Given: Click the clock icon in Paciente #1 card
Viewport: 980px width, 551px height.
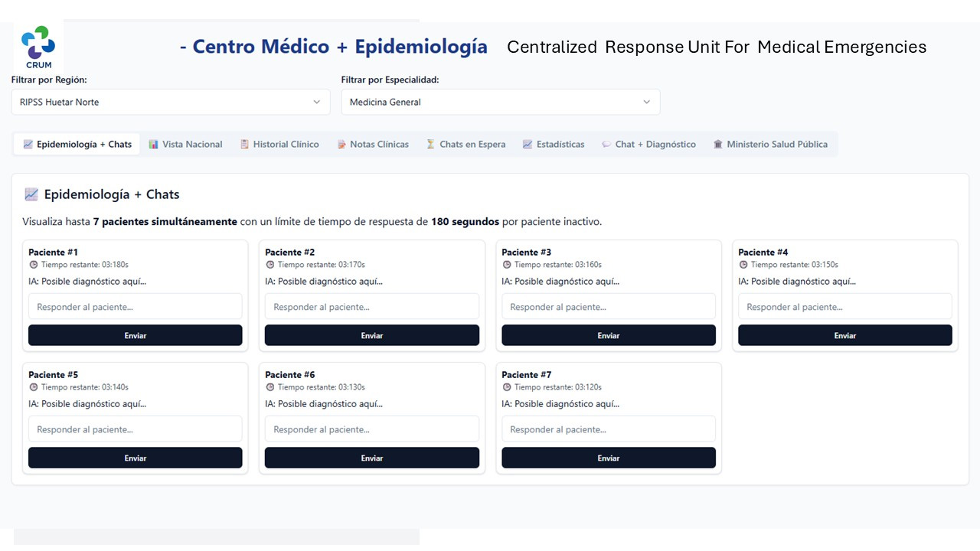Looking at the screenshot, I should point(33,265).
